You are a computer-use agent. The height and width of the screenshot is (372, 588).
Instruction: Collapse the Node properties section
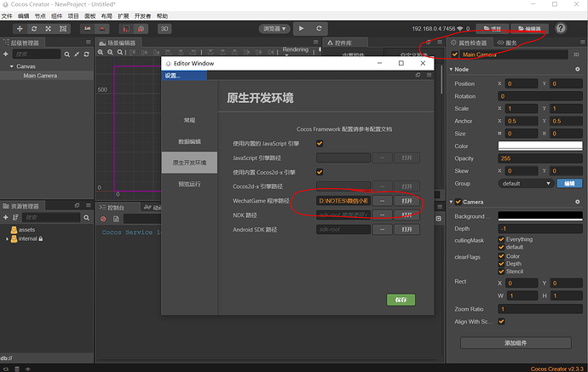tap(451, 69)
